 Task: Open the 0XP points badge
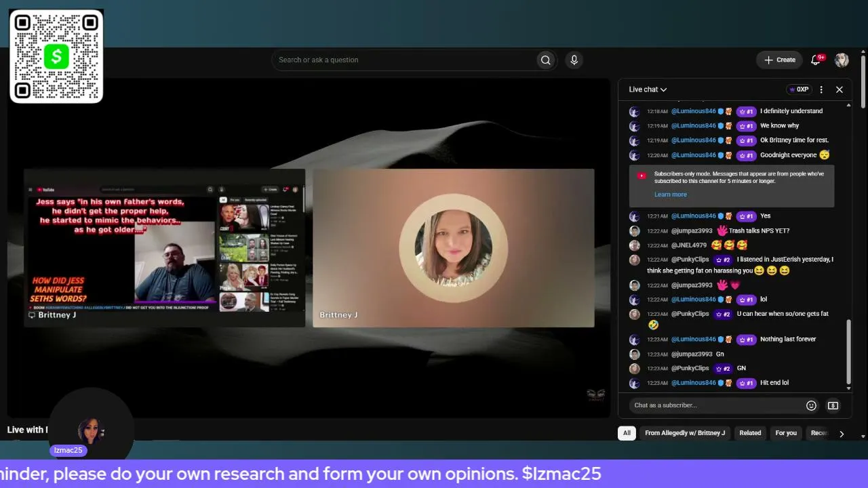pyautogui.click(x=800, y=89)
